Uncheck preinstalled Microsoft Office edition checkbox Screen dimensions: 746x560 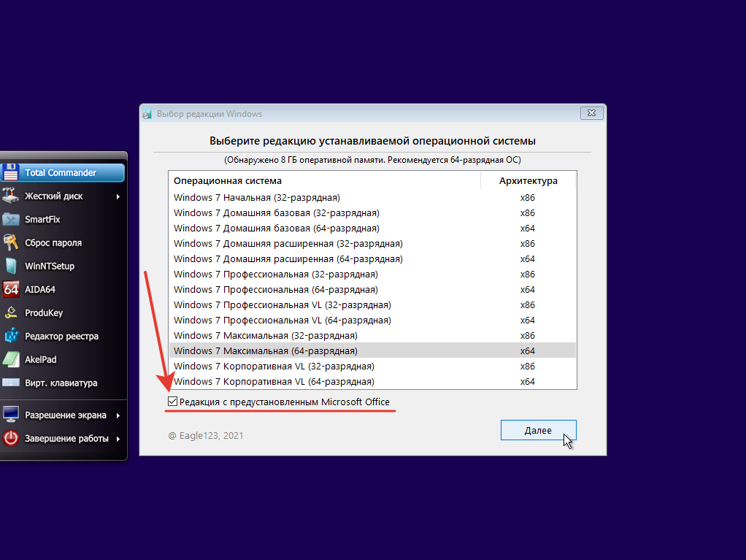point(173,402)
